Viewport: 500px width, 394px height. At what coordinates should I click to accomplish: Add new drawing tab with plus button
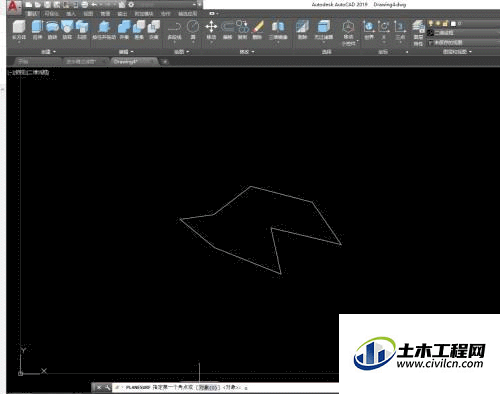164,61
